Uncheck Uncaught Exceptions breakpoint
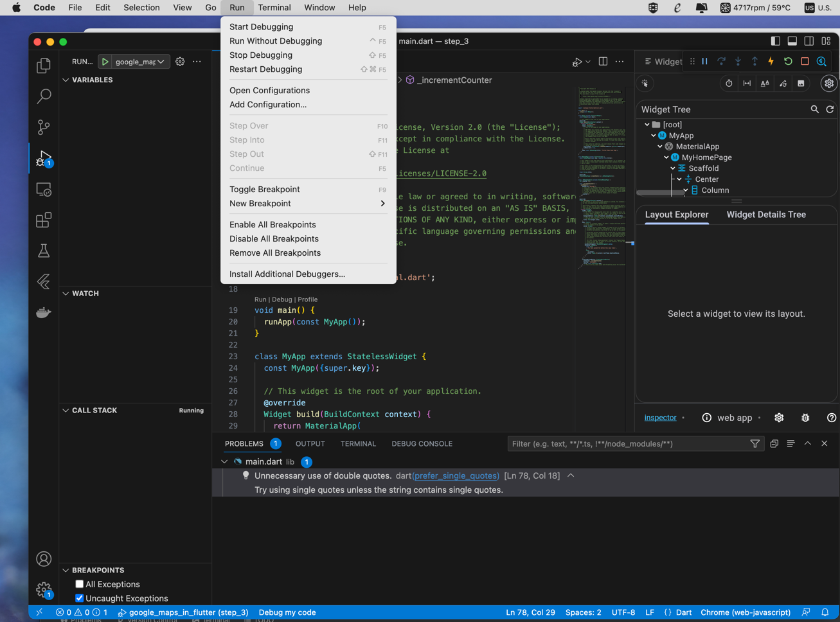The height and width of the screenshot is (622, 840). 80,598
